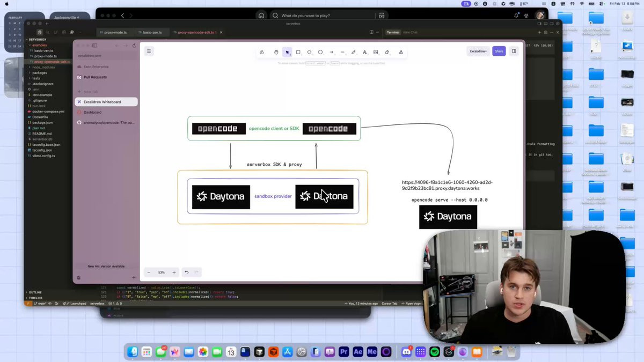
Task: Switch to the Terminal panel tab
Action: coord(393,32)
